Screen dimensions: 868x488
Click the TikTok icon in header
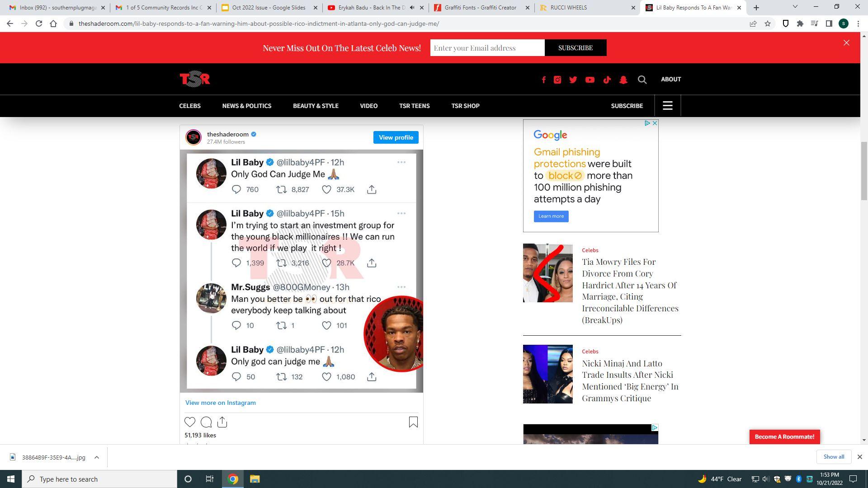coord(607,80)
